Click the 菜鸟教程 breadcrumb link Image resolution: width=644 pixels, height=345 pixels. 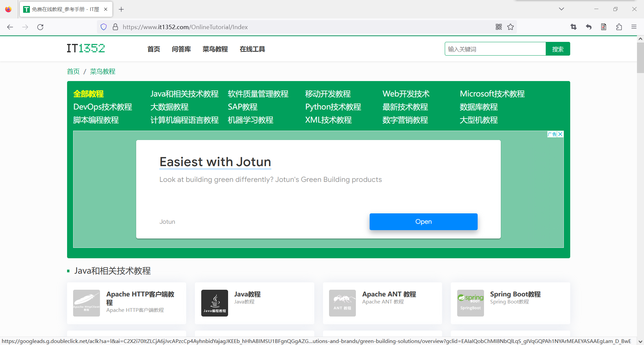103,71
